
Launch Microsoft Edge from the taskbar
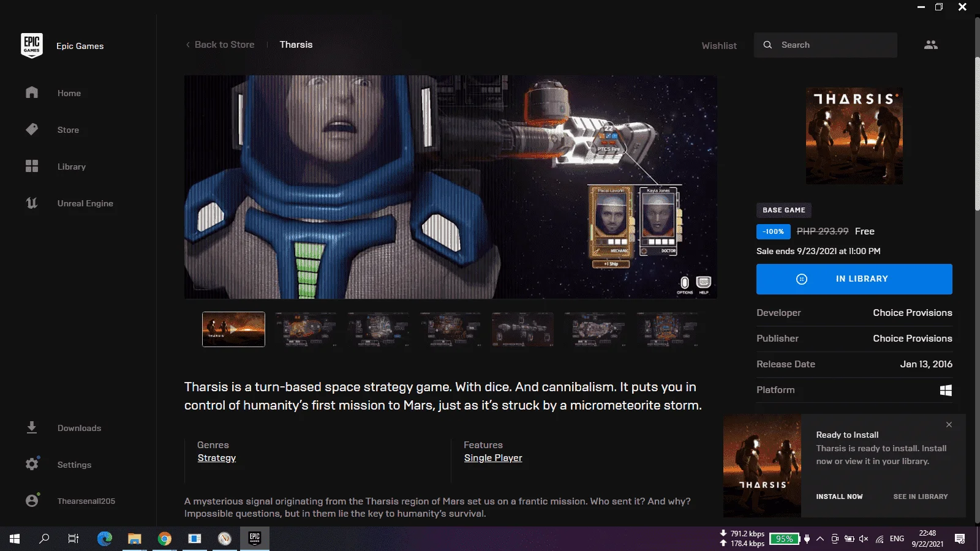point(105,539)
